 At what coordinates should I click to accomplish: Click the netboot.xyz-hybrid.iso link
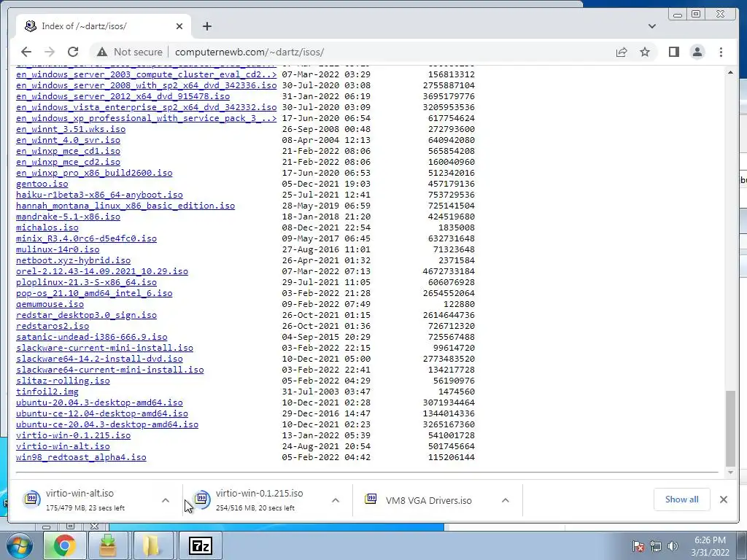pyautogui.click(x=74, y=260)
